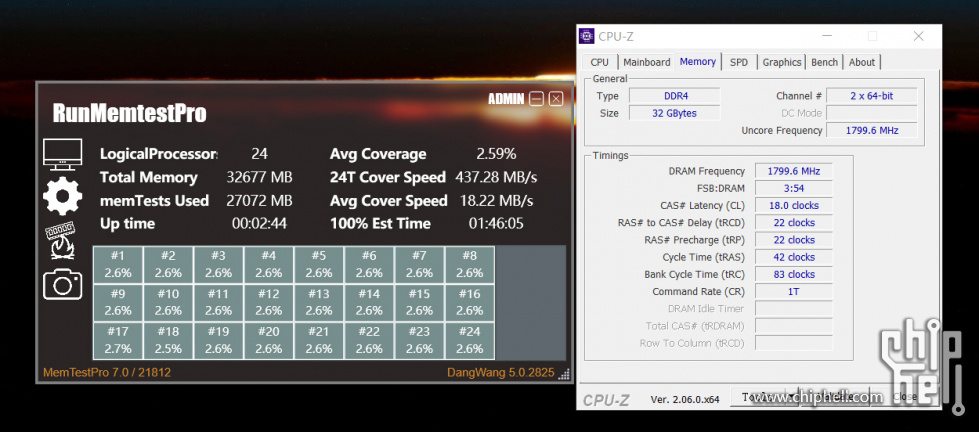
Task: Select memtest thread cell #14
Action: [369, 303]
